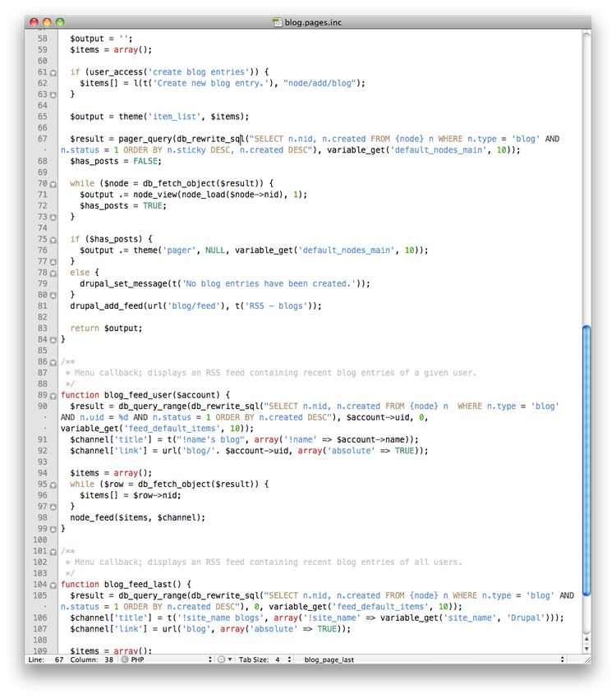Click 'return $output;' on line 83
Screen dimensions: 616x698
107,328
